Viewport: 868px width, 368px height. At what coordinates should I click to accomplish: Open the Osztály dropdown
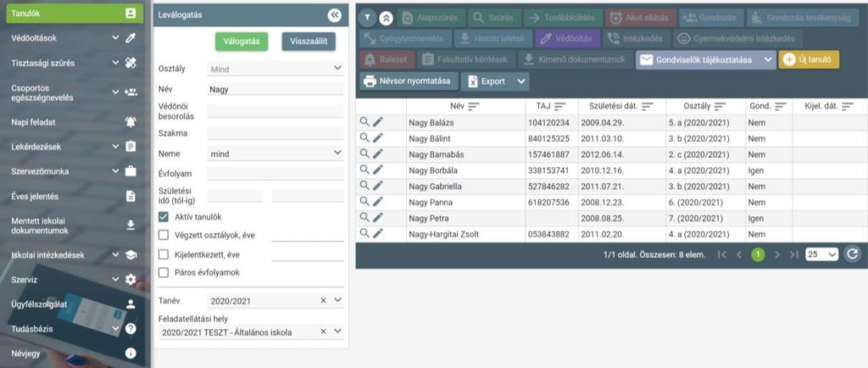[275, 69]
